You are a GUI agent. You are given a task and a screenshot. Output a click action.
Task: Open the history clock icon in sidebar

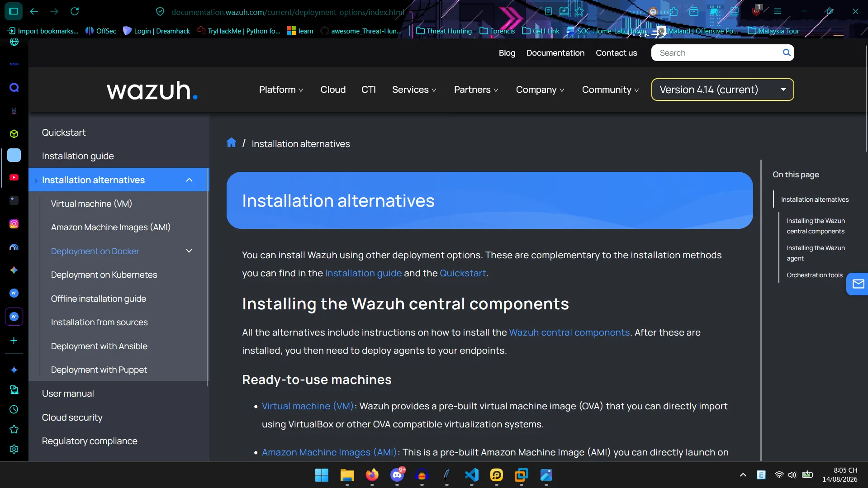[x=14, y=409]
